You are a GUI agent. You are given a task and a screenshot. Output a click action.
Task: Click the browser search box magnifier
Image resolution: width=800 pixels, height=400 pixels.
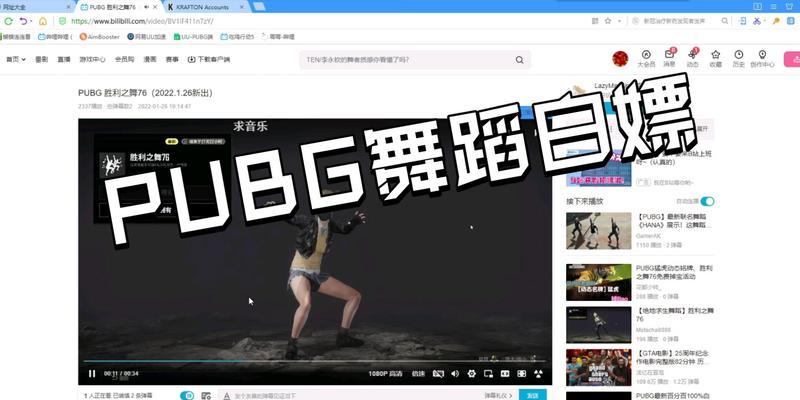724,21
